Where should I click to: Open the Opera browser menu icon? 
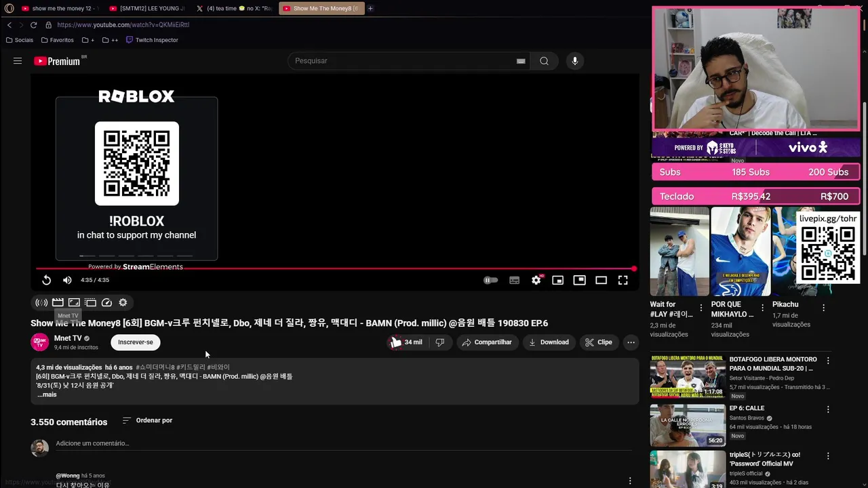(9, 8)
